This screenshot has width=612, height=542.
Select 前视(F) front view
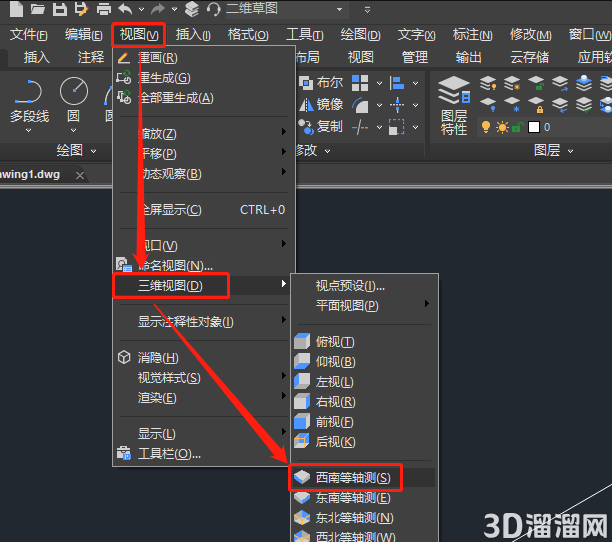click(364, 422)
